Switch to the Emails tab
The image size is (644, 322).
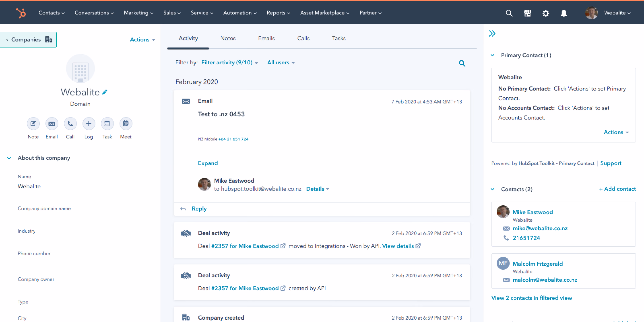click(x=266, y=38)
